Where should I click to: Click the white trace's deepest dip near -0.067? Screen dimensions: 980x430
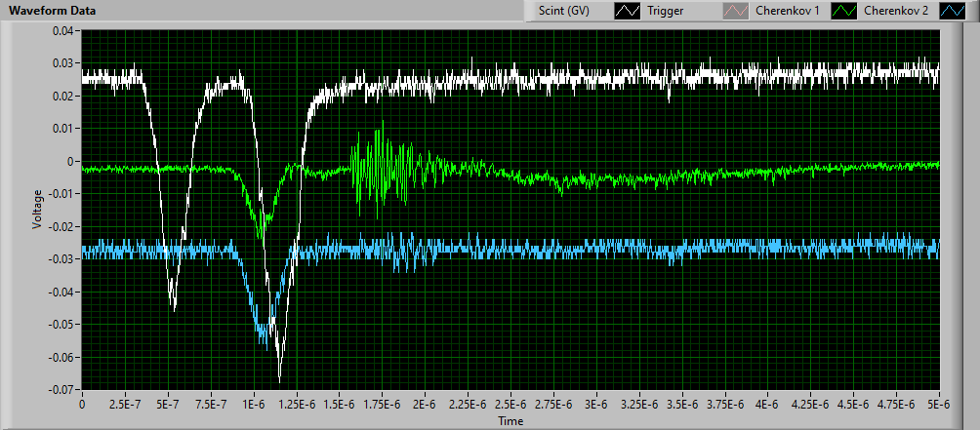[279, 378]
